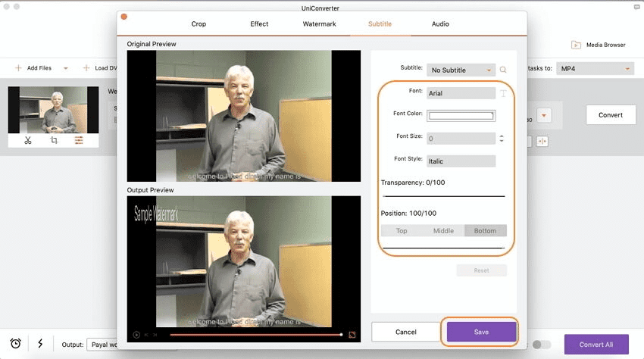
Task: Click the purple Save button
Action: 481,332
